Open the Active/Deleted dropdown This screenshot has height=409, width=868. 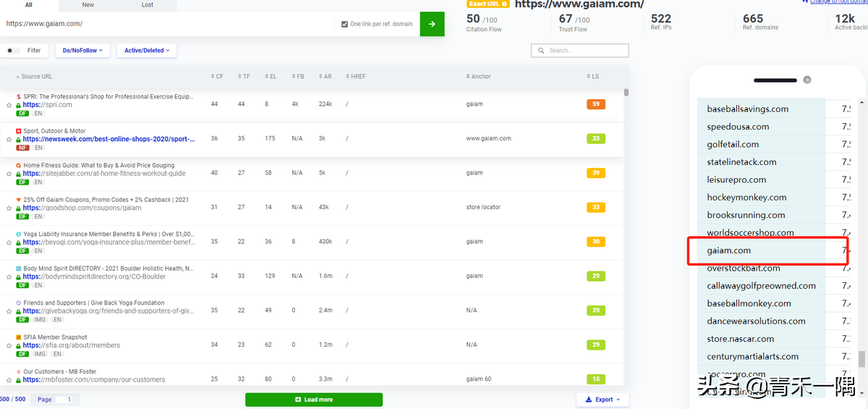tap(146, 51)
